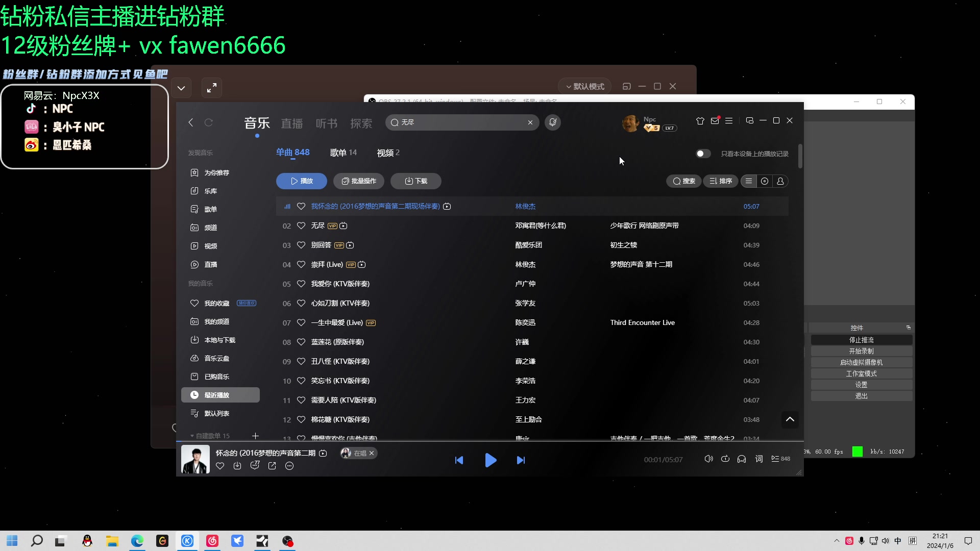This screenshot has height=551, width=980.
Task: Switch to list view layout icon
Action: coord(749,181)
